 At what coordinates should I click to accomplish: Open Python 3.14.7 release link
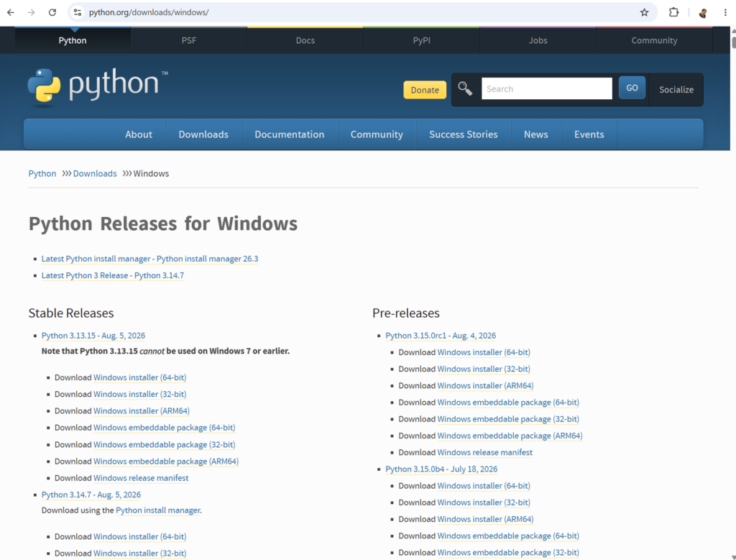91,495
